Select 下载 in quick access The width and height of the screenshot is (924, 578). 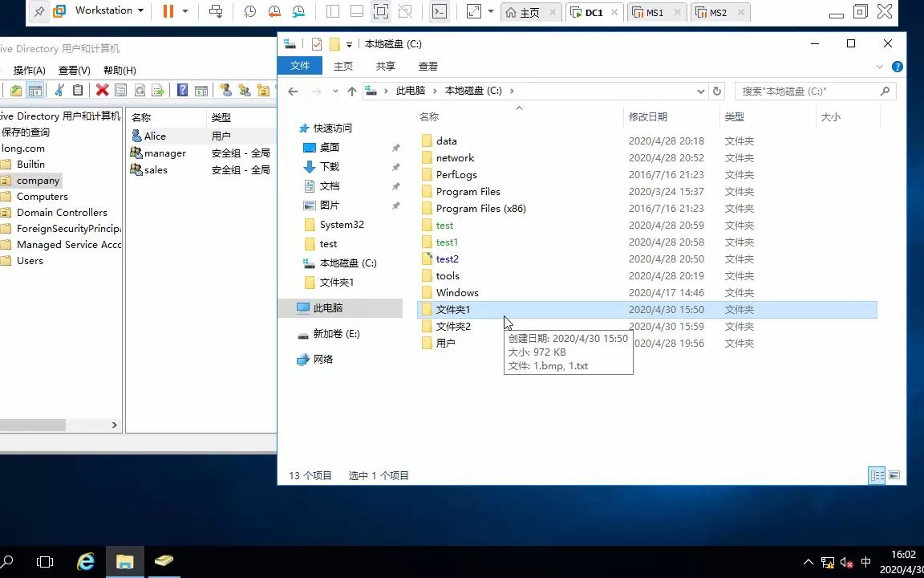(330, 167)
